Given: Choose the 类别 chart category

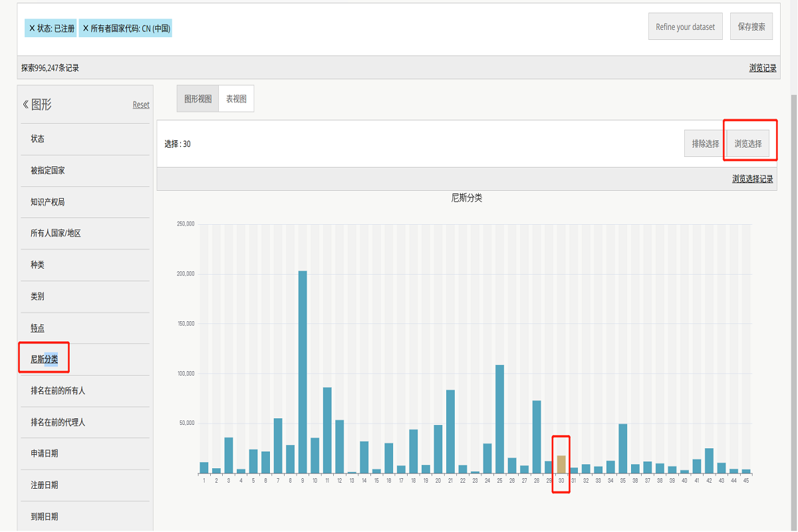Looking at the screenshot, I should click(85, 296).
